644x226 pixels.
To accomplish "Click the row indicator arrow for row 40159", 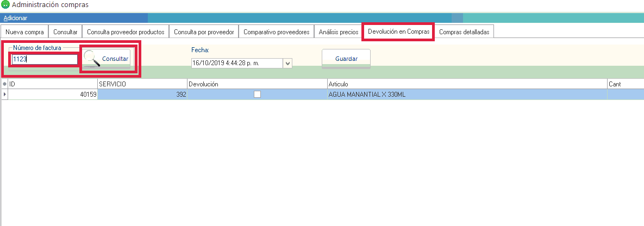I will (5, 95).
